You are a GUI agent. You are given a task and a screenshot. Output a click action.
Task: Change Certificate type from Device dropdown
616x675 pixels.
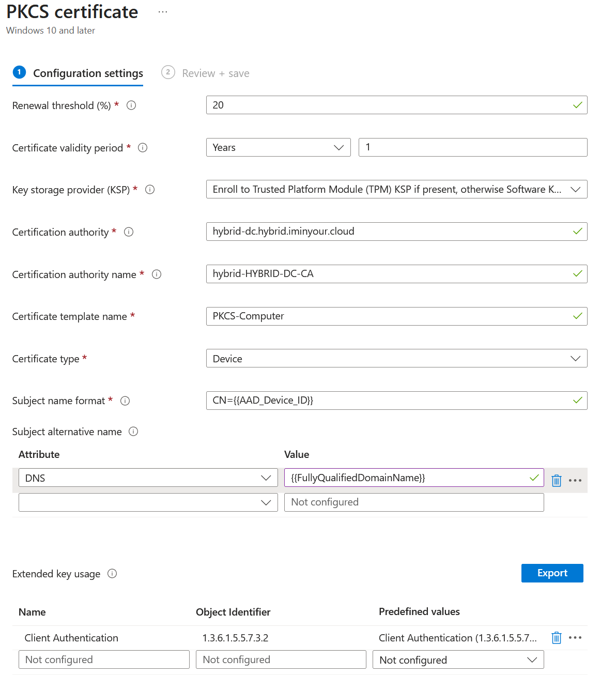396,358
